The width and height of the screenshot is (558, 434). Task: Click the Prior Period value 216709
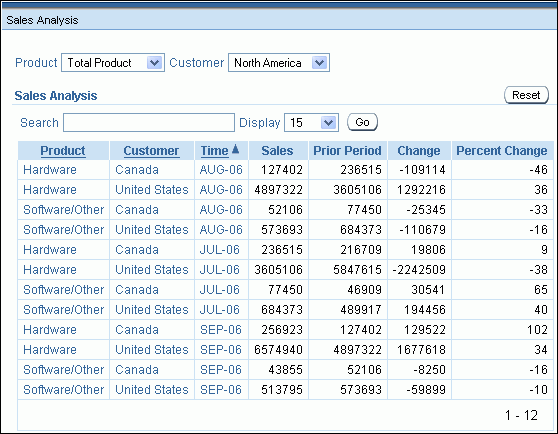(361, 250)
